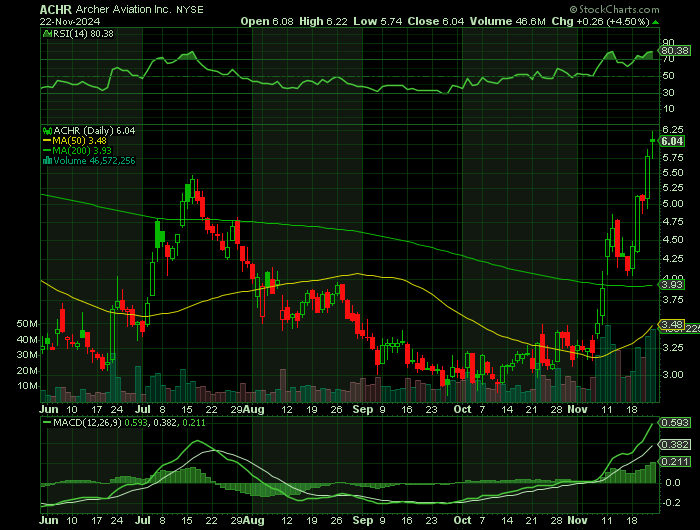
Task: Click the -0.2 level on the MACD axis
Action: pos(671,503)
